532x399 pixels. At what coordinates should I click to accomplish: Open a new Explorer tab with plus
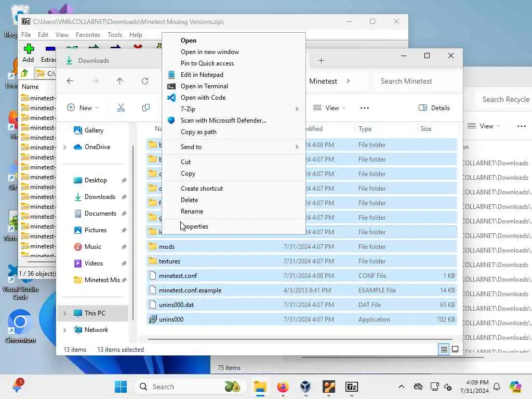click(x=321, y=61)
